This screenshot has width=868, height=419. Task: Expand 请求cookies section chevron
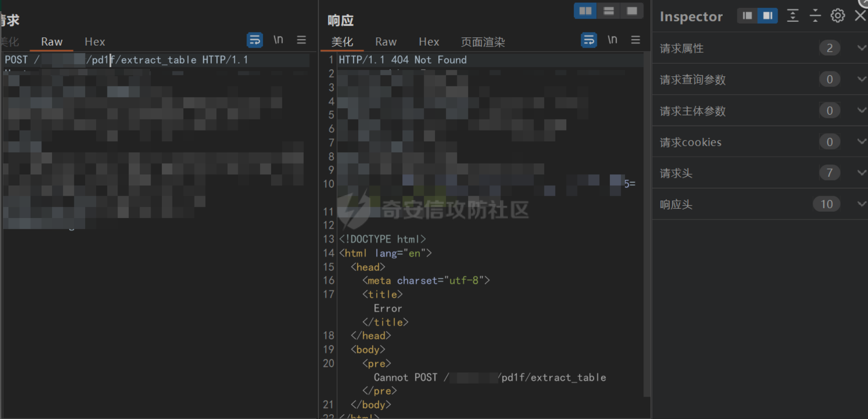[x=861, y=141]
